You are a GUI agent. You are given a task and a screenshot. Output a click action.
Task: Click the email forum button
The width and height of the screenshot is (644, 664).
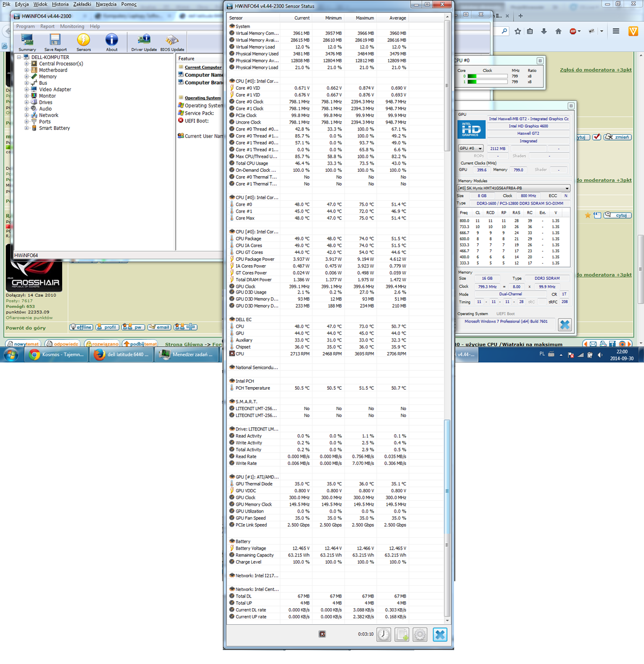[159, 327]
